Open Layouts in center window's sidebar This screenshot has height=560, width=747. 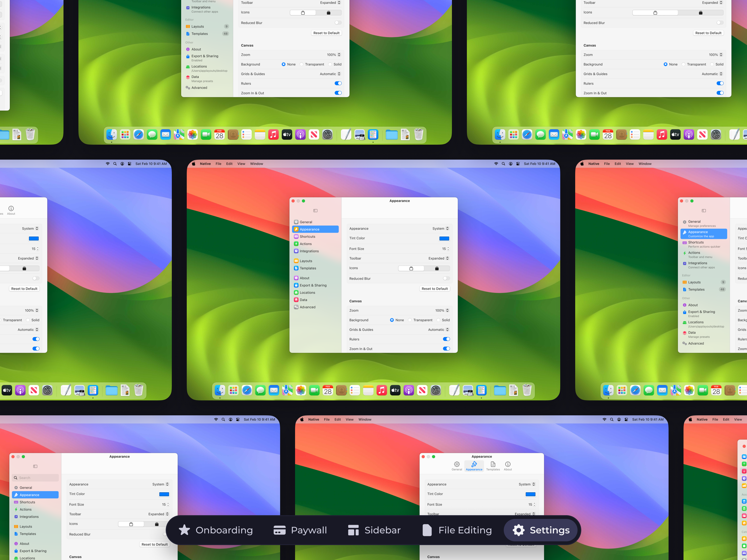(315, 261)
